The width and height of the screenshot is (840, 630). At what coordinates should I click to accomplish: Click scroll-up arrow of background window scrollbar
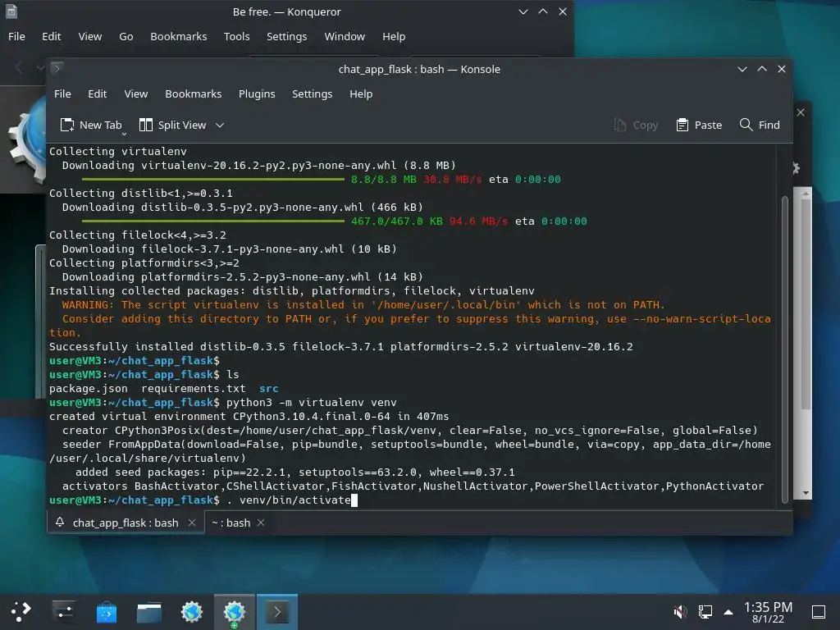click(806, 194)
